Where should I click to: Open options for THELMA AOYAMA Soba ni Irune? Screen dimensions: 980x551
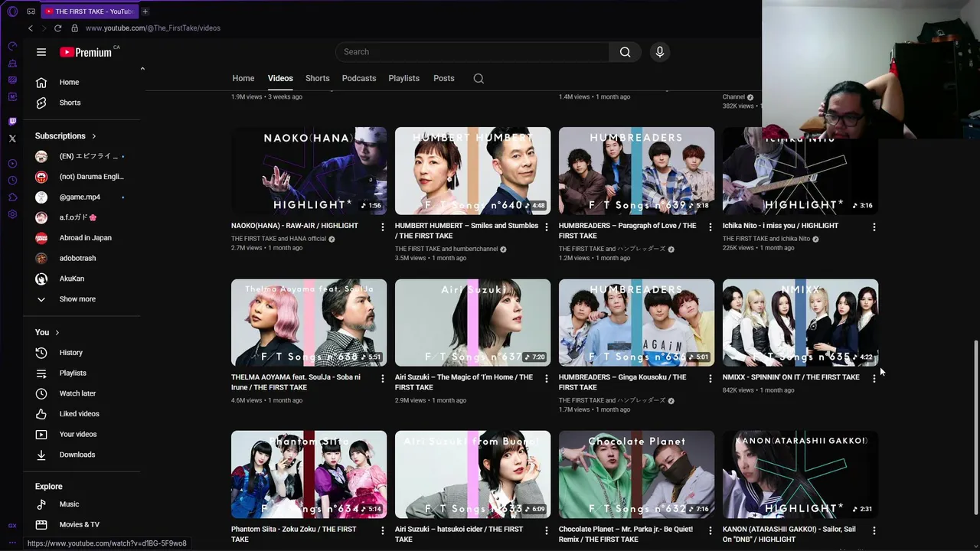point(383,378)
